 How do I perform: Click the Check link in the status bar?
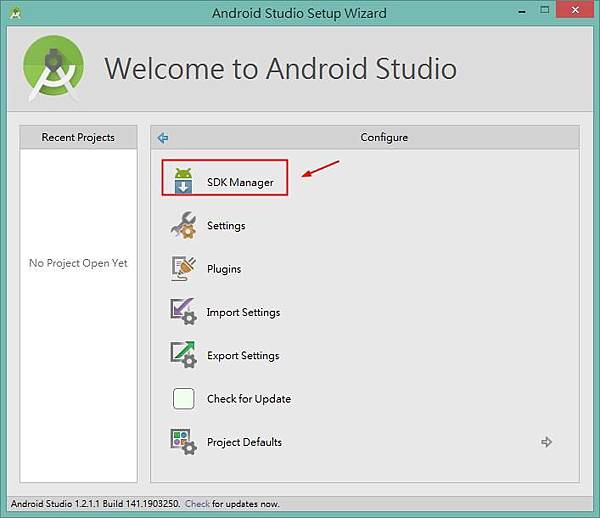coord(197,504)
